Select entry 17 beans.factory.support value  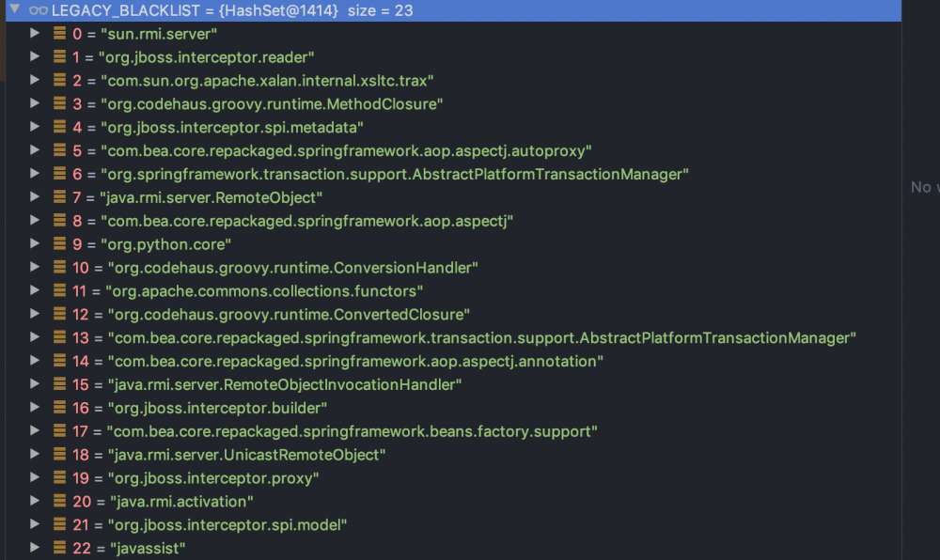click(x=353, y=431)
